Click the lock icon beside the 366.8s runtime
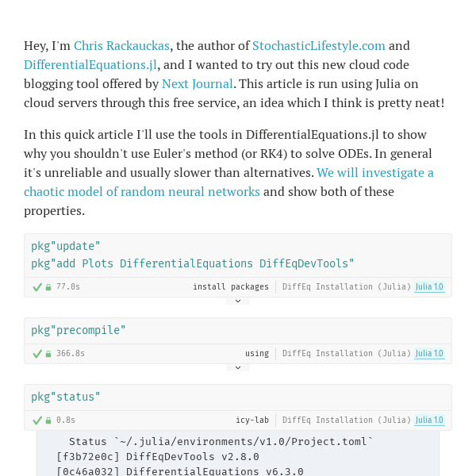476x476 pixels. pyautogui.click(x=48, y=353)
